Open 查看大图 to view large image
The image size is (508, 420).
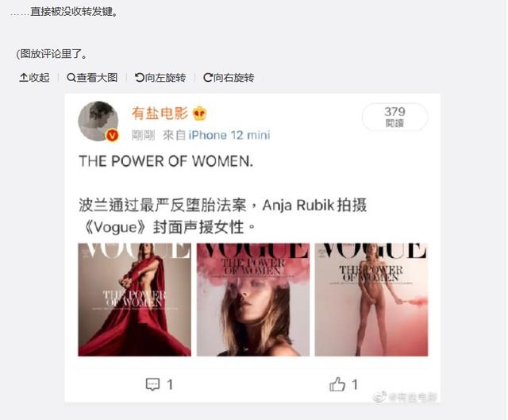pyautogui.click(x=92, y=78)
